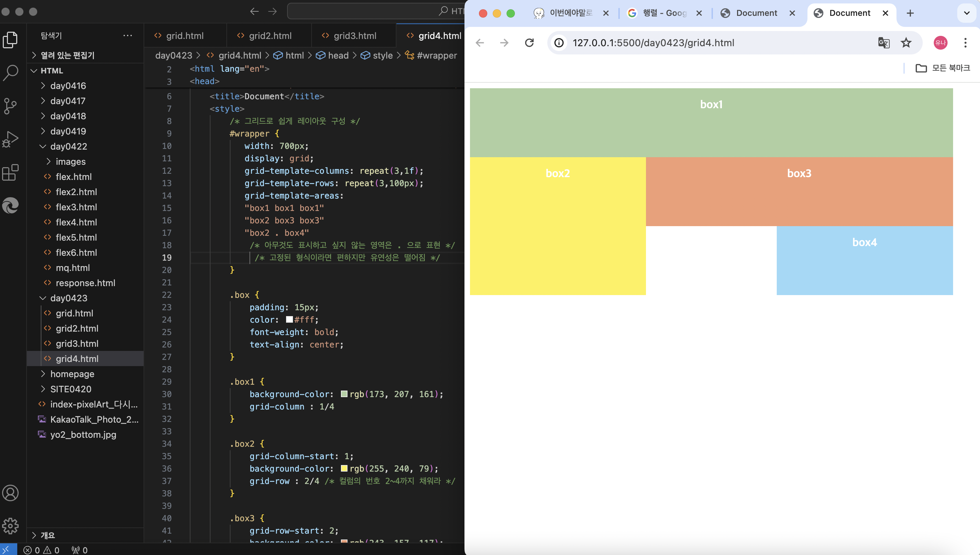Collapse the day0423 folder

pyautogui.click(x=69, y=298)
